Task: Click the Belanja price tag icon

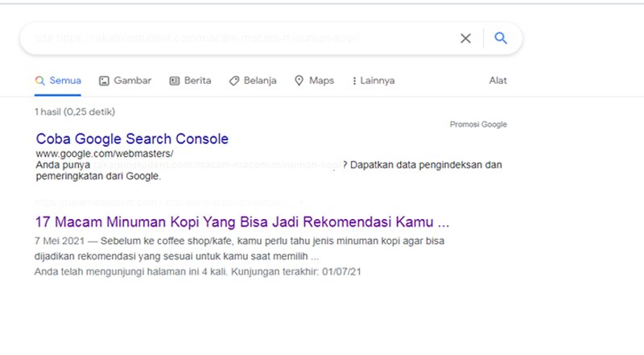Action: coord(234,81)
